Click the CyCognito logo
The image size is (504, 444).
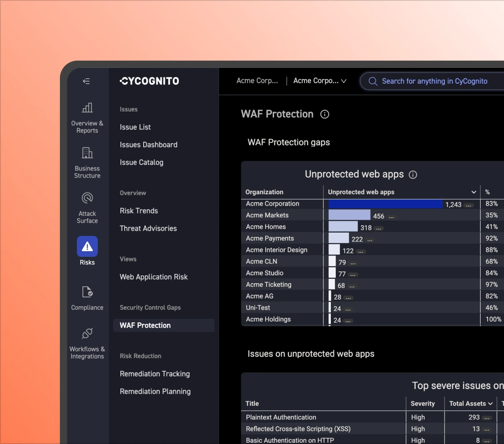(149, 81)
